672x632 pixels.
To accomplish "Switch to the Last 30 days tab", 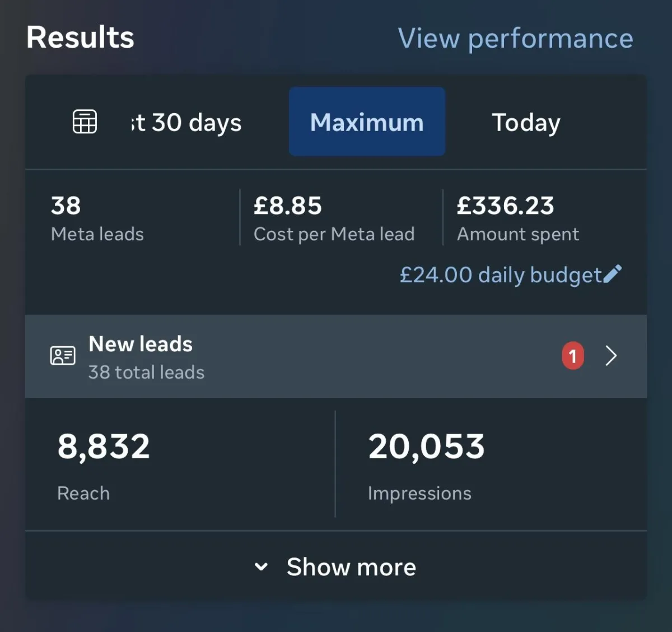I will tap(186, 123).
